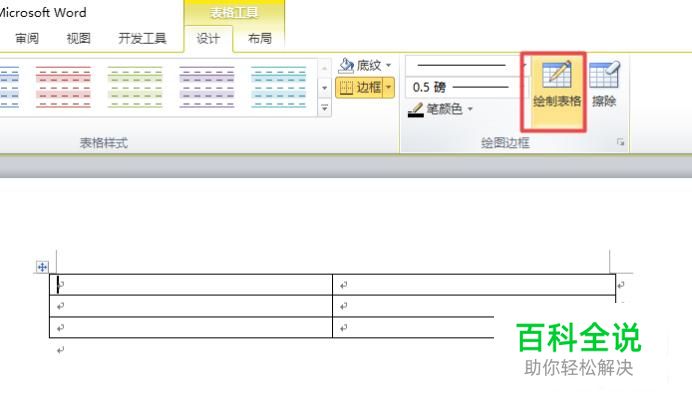Apply the green dashed table style
Screen dimensions: 692x412
pyautogui.click(x=135, y=87)
